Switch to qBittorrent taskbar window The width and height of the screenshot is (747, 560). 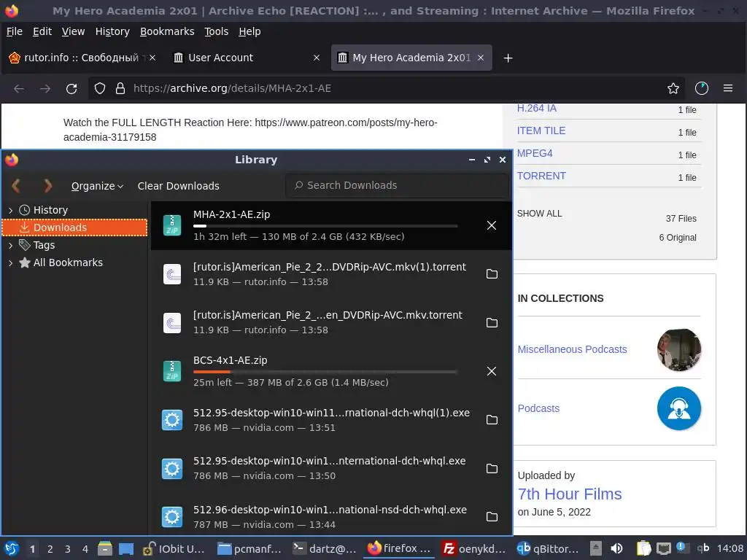[x=548, y=548]
